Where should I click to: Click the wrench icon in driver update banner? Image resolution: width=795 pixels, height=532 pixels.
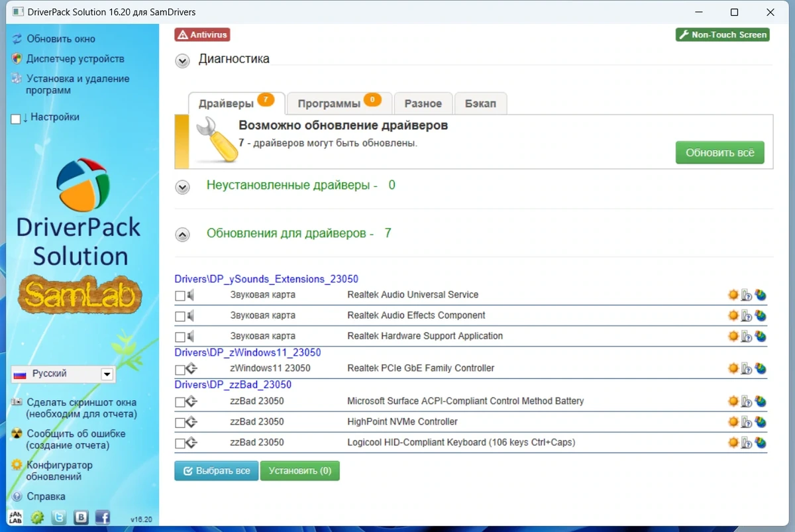click(218, 140)
